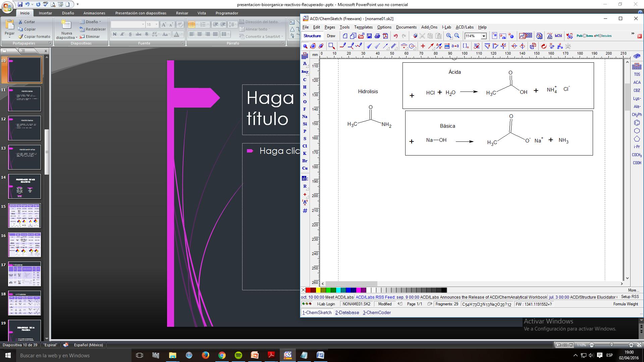Click the Restablecer button
The image size is (644, 362).
(93, 29)
